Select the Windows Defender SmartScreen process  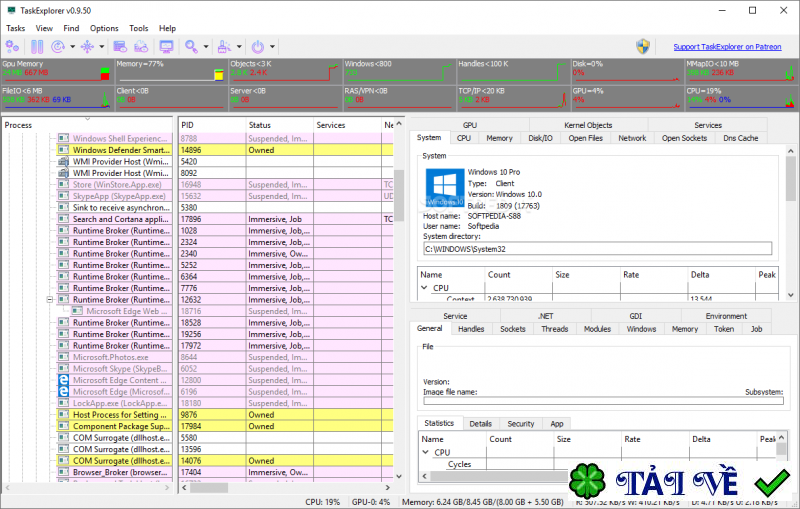click(120, 150)
